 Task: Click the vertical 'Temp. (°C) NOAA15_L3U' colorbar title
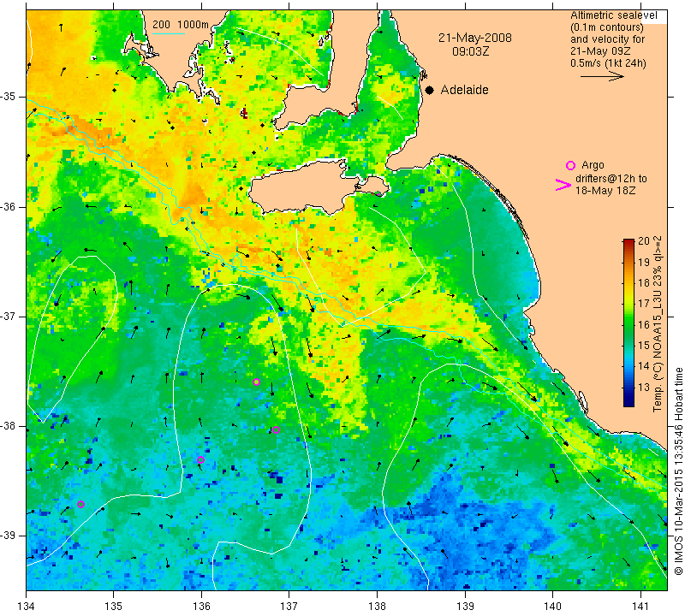tap(657, 324)
